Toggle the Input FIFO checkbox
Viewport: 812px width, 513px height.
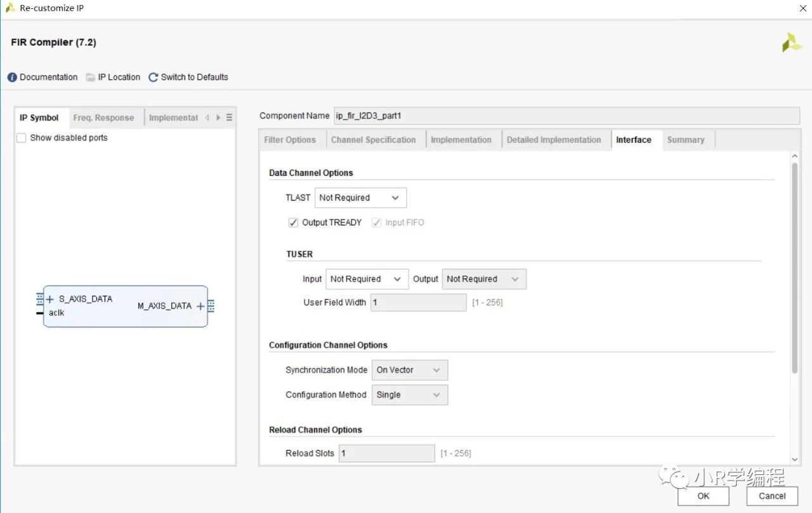(377, 223)
